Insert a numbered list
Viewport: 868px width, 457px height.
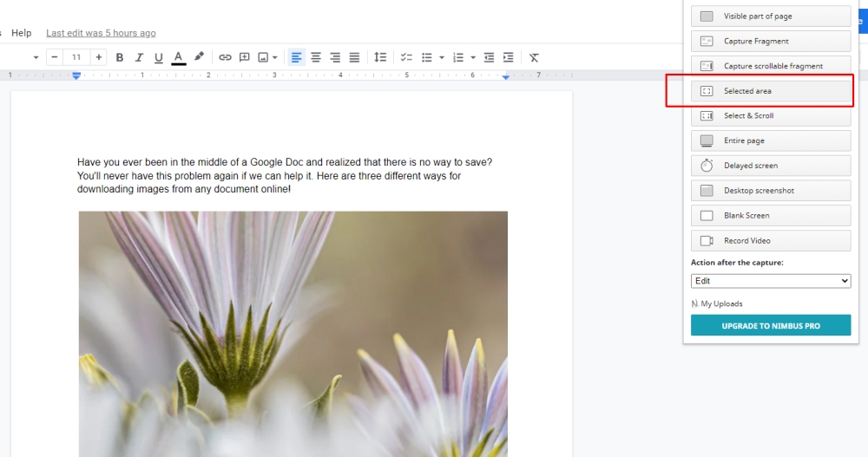(x=457, y=57)
